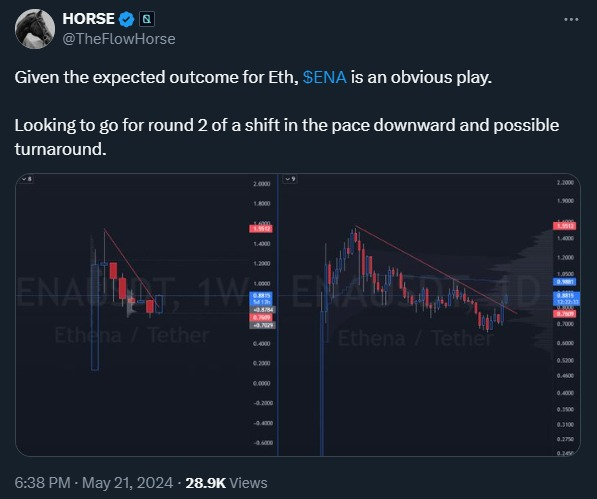
Task: Open the $ENA cashtag link
Action: click(324, 77)
